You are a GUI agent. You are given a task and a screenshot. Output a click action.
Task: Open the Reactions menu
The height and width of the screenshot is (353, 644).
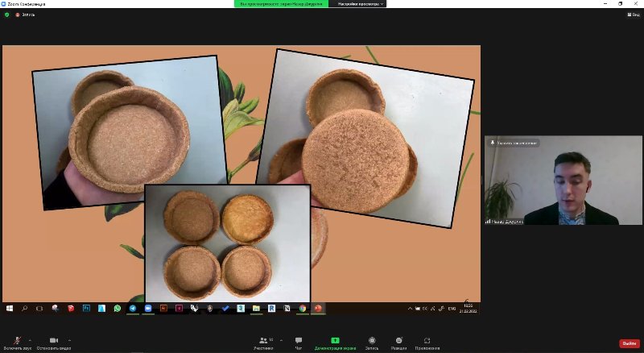coord(398,341)
